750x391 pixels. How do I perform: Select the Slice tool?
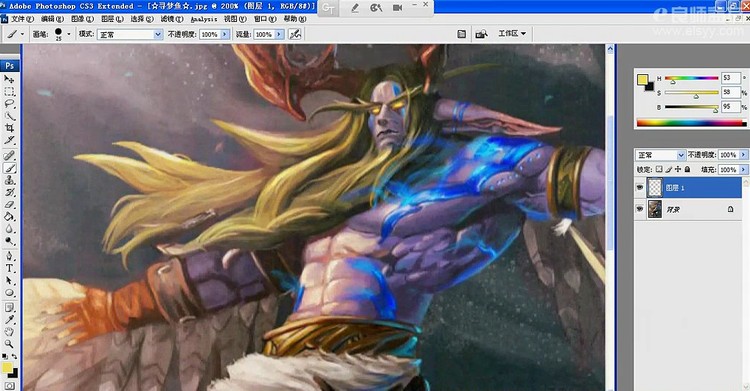[x=9, y=141]
